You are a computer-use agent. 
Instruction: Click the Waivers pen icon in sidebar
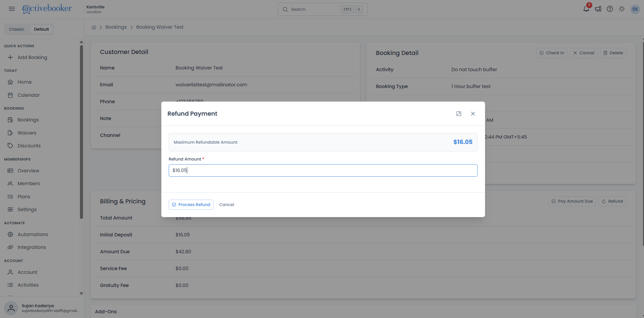10,133
